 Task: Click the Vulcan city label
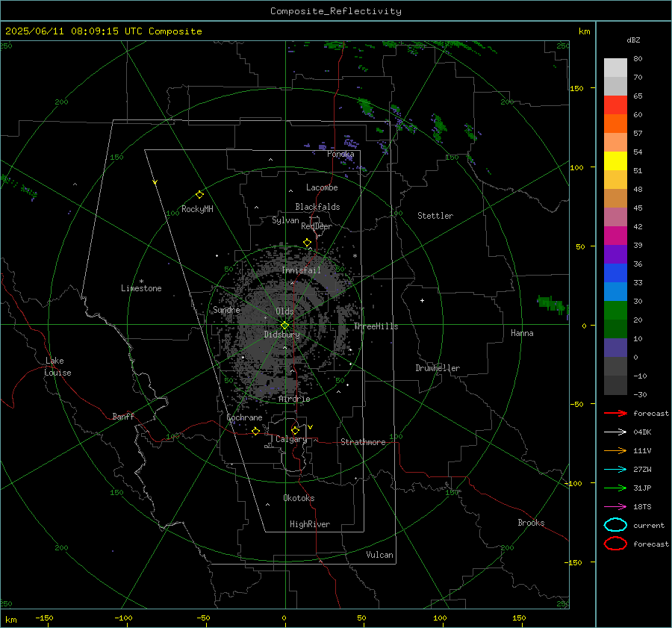click(379, 555)
